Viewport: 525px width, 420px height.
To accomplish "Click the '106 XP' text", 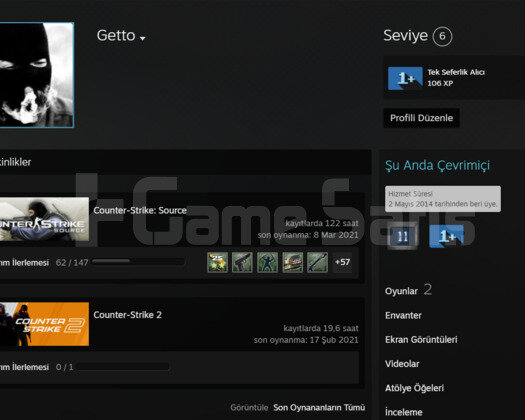I will coord(440,83).
